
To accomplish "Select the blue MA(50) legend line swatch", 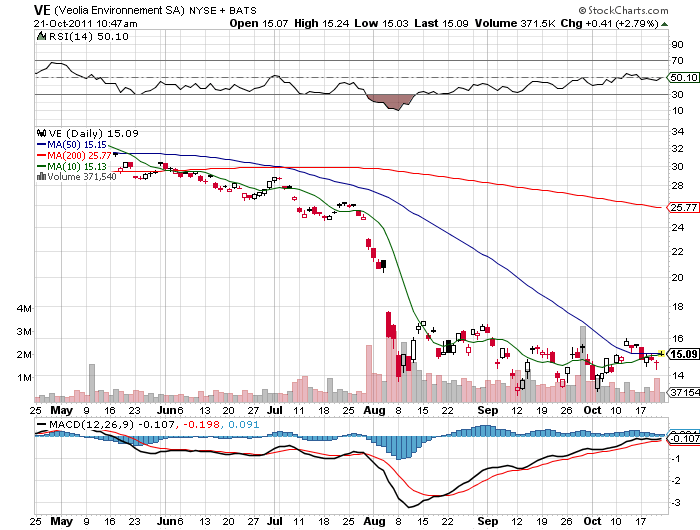I will [42, 145].
